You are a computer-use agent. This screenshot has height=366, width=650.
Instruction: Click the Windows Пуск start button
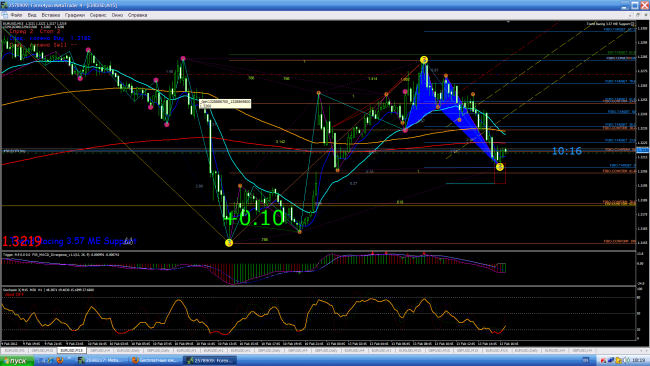click(x=17, y=361)
